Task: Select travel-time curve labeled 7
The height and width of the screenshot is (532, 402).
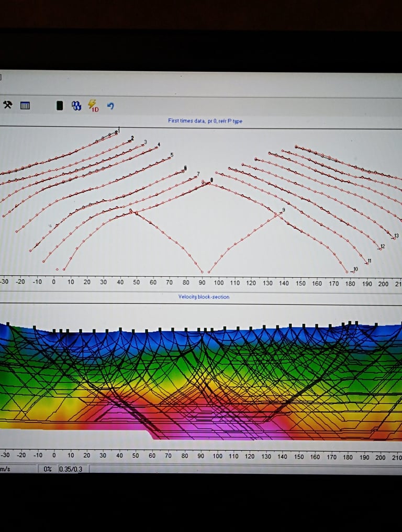Action: 198,174
